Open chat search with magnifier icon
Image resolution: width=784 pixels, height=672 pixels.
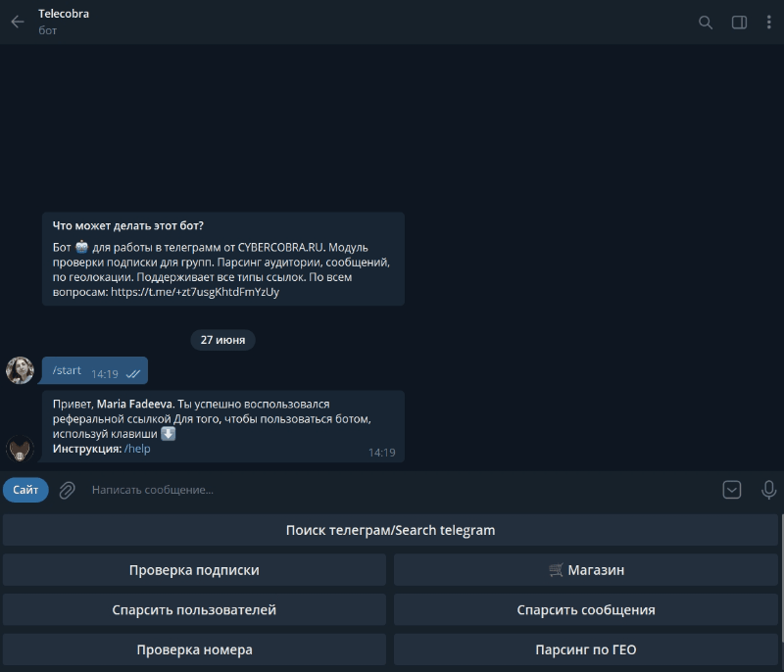(705, 23)
